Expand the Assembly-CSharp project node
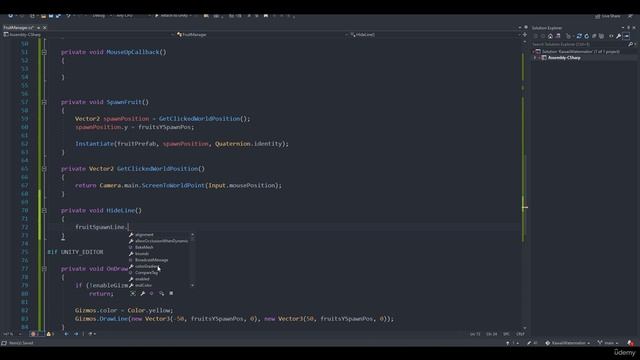 click(535, 58)
